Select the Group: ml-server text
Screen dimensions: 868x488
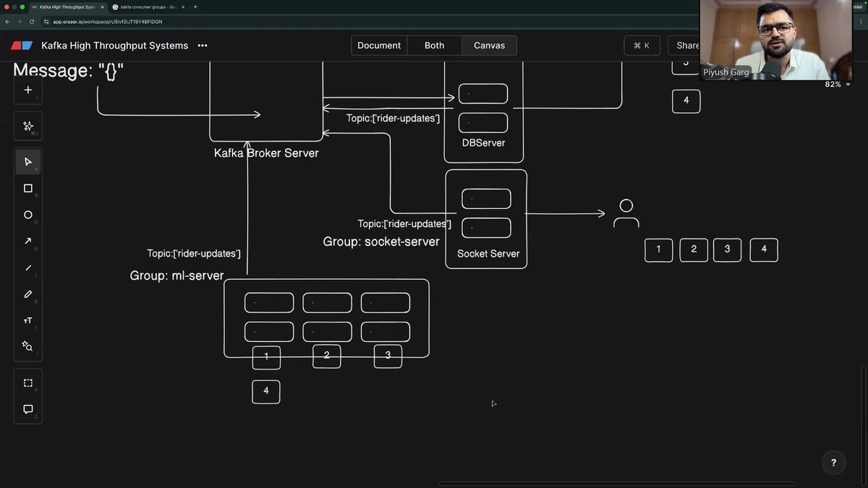(176, 275)
